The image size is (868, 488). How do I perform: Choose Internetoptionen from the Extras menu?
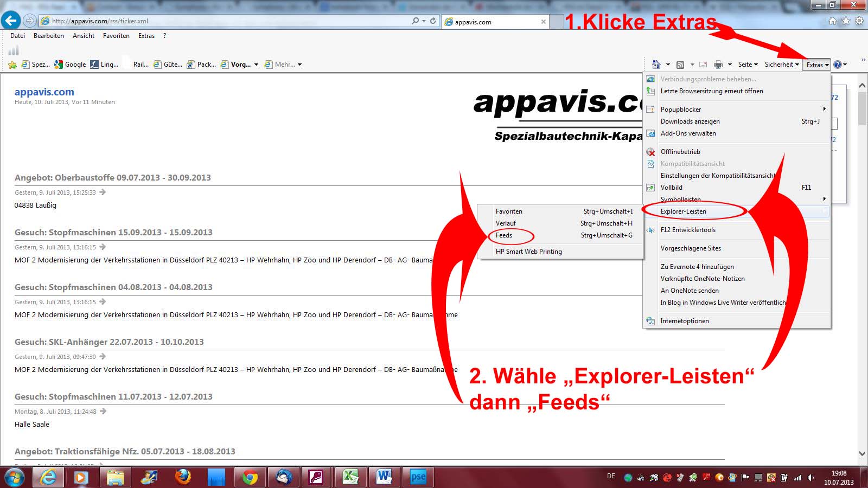tap(685, 321)
